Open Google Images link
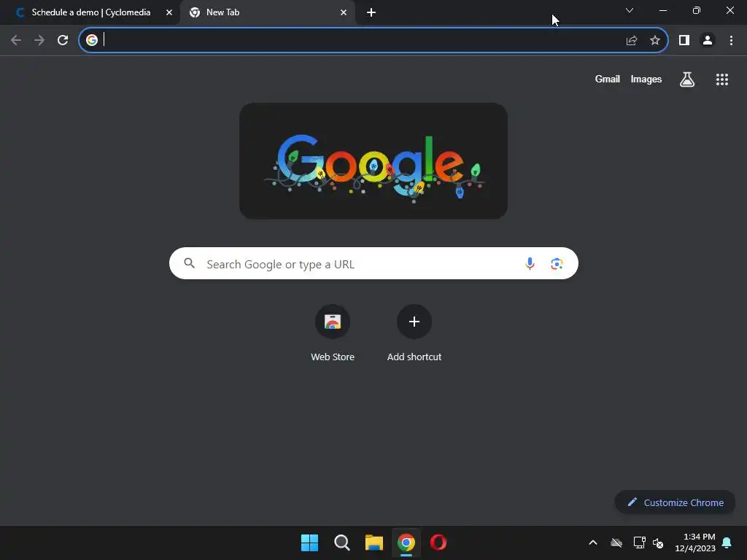The image size is (747, 560). pyautogui.click(x=646, y=79)
